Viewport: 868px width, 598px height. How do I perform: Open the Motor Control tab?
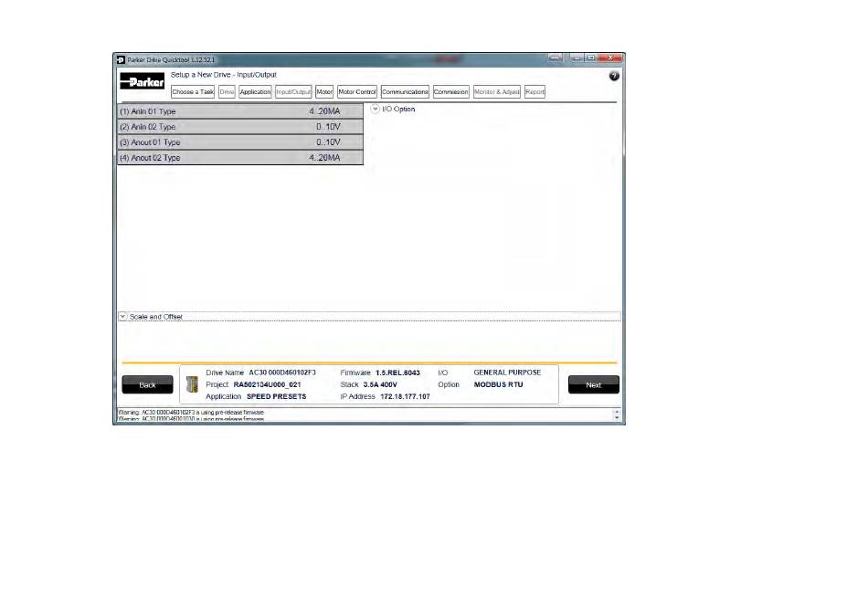[357, 92]
